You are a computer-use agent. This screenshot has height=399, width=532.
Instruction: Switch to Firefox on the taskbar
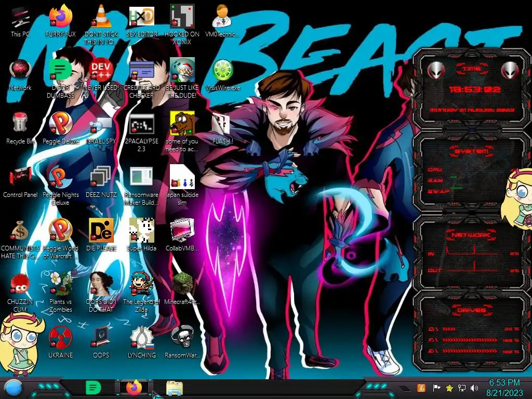pos(134,388)
